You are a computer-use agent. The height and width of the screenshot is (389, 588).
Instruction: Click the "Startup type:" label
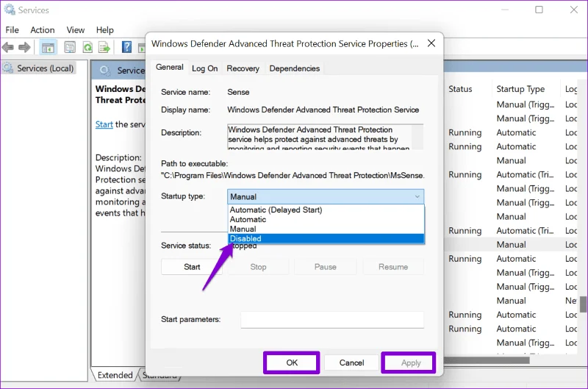click(183, 196)
